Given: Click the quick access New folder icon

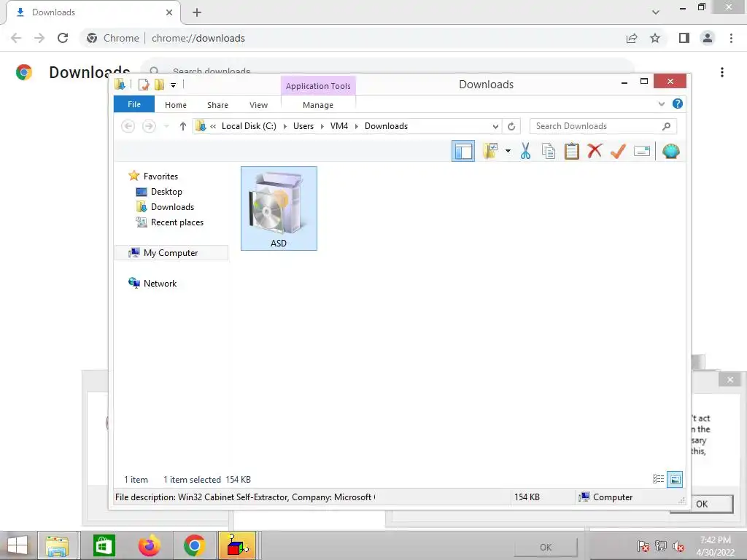Looking at the screenshot, I should click(160, 85).
